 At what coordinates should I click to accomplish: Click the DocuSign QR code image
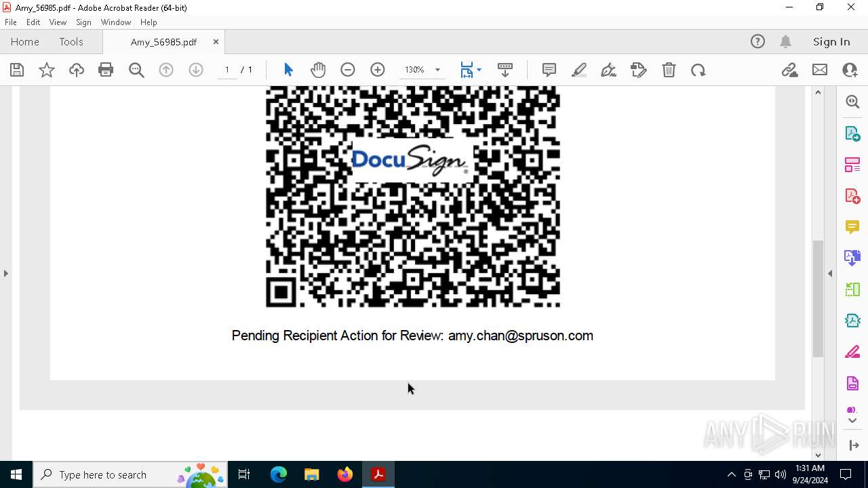point(413,197)
